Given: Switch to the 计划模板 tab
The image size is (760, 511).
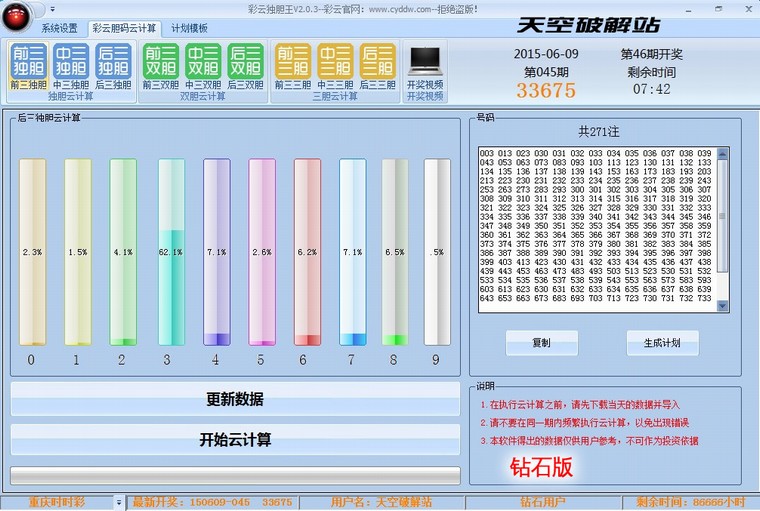Looking at the screenshot, I should tap(189, 28).
